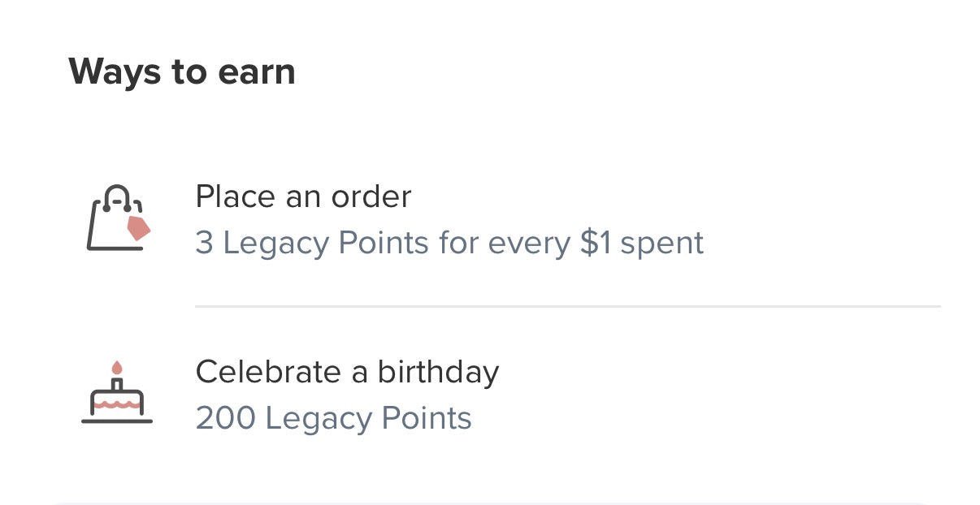
Task: Tap the number "200" in birthday reward
Action: click(225, 419)
